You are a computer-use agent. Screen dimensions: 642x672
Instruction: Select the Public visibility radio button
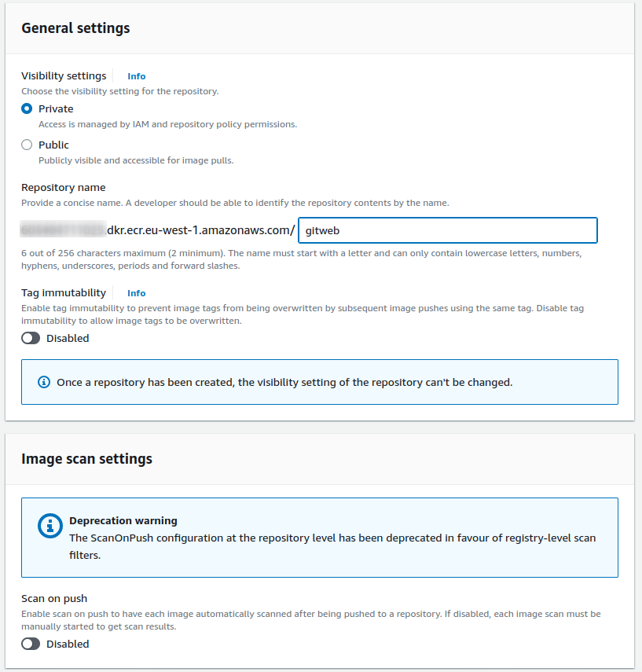point(27,145)
